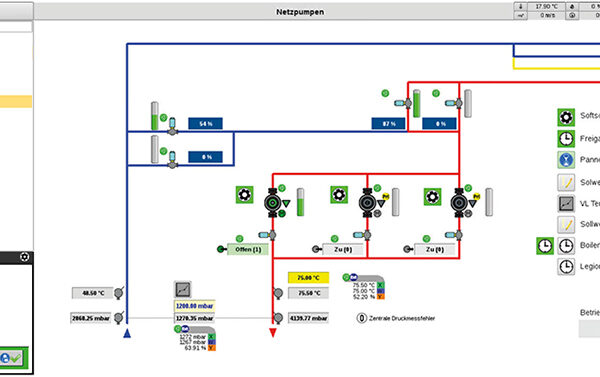Click the valve left of the 87 % gauge

[x=404, y=103]
